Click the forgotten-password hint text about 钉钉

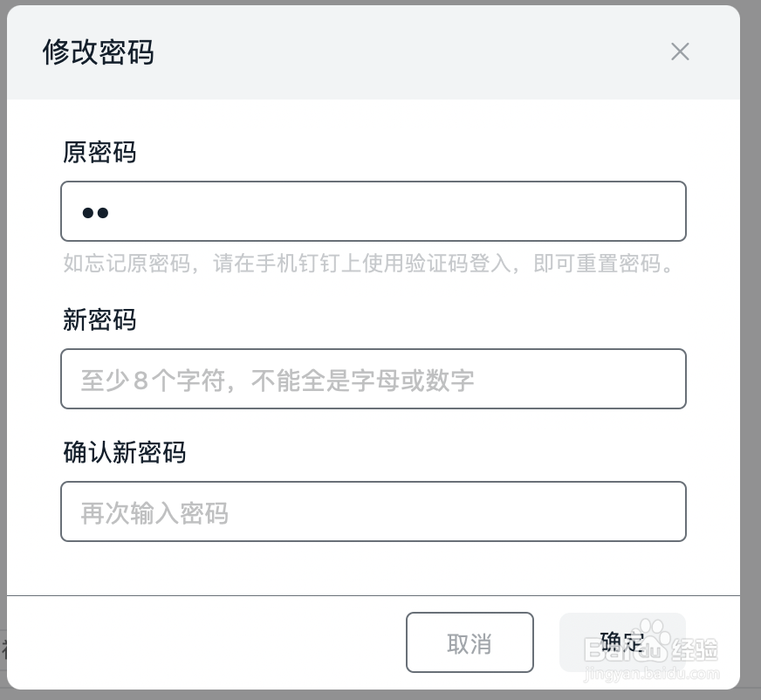(368, 264)
